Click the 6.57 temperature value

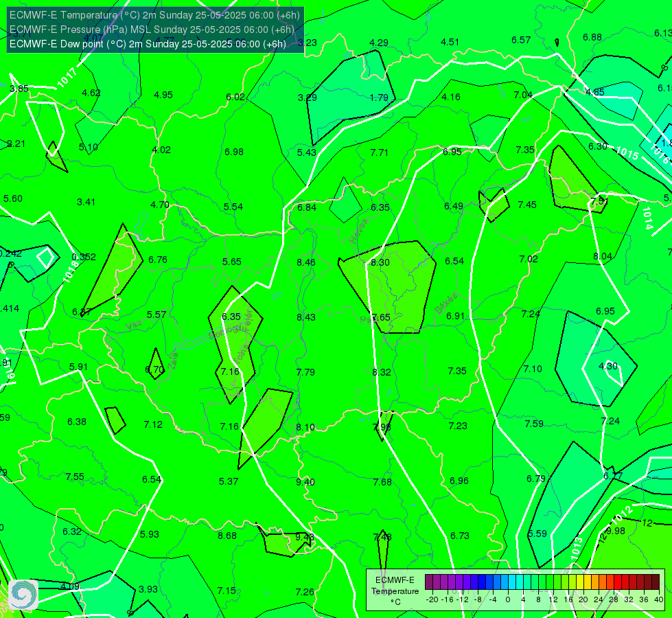pyautogui.click(x=521, y=40)
